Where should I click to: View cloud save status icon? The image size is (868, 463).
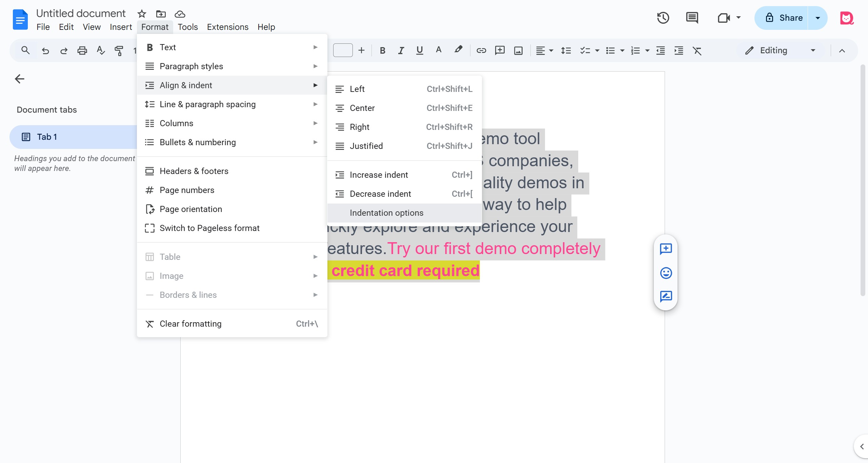click(x=180, y=14)
